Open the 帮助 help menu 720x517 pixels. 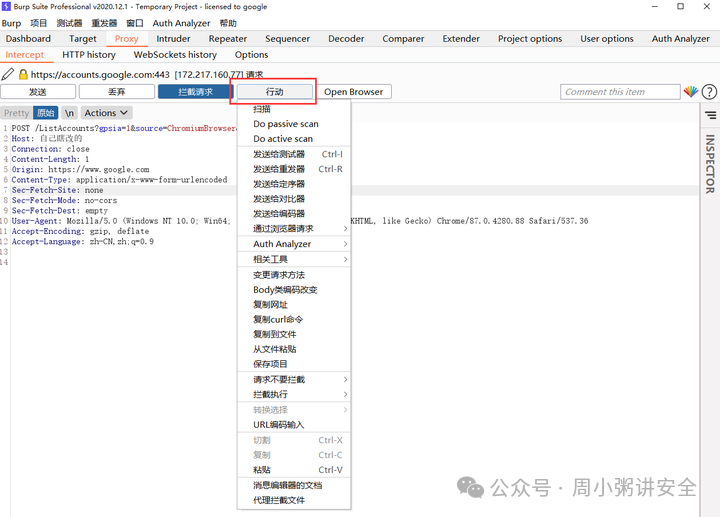[x=228, y=23]
